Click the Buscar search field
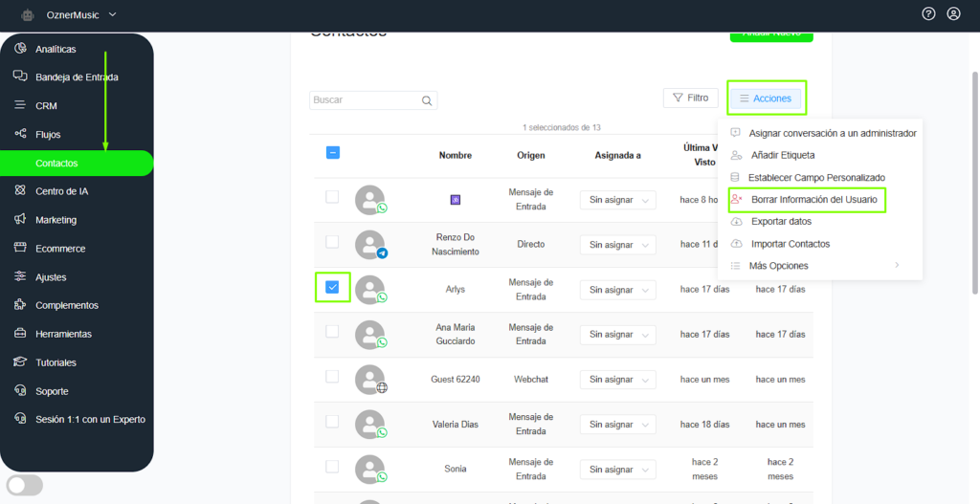Image resolution: width=980 pixels, height=504 pixels. pos(364,100)
